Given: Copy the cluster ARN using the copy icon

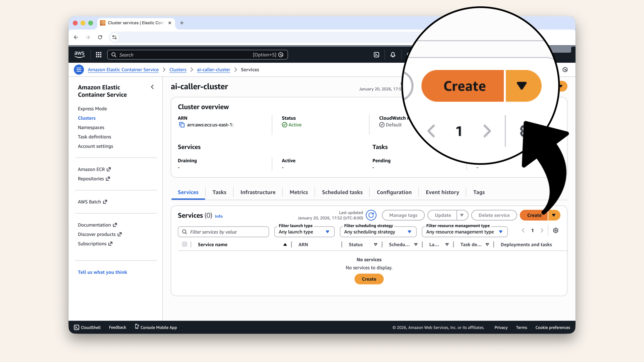Looking at the screenshot, I should [182, 124].
